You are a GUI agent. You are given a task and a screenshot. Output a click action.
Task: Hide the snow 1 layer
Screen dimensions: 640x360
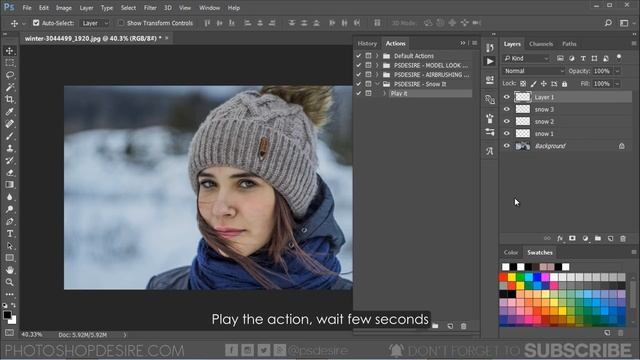click(x=507, y=133)
